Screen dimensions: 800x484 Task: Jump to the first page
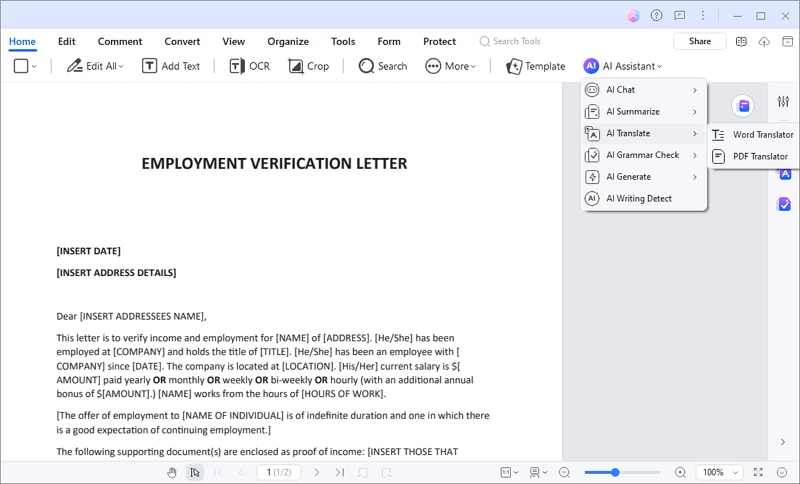(x=218, y=473)
